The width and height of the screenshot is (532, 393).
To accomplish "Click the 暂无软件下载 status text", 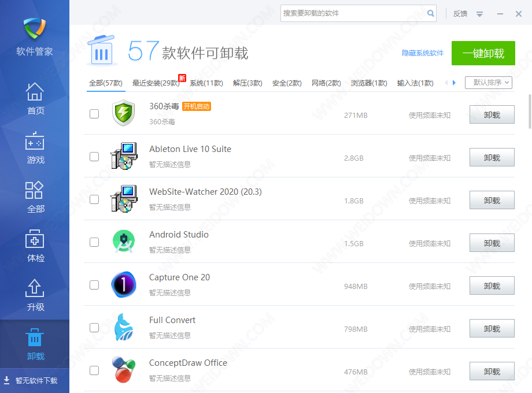I will tap(36, 380).
